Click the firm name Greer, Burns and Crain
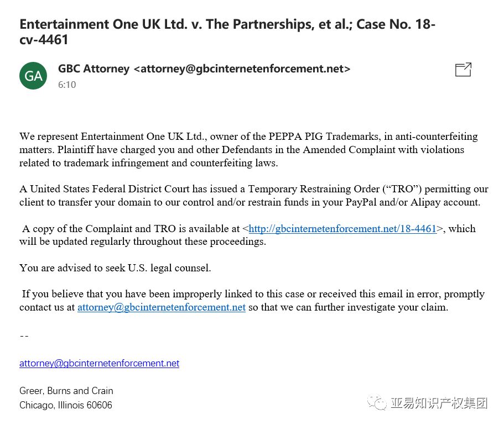The width and height of the screenshot is (504, 425). (x=66, y=391)
